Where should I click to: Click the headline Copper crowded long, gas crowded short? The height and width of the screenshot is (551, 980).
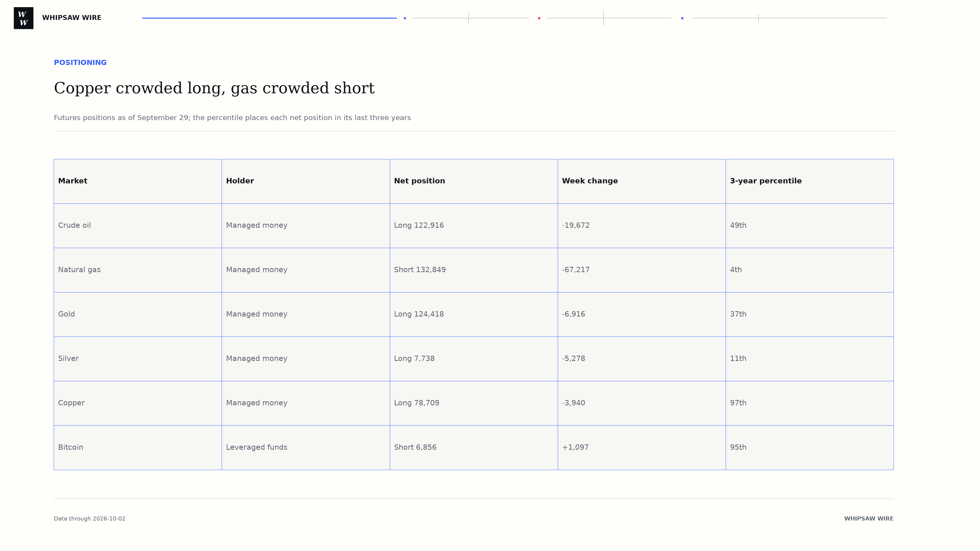(x=214, y=88)
